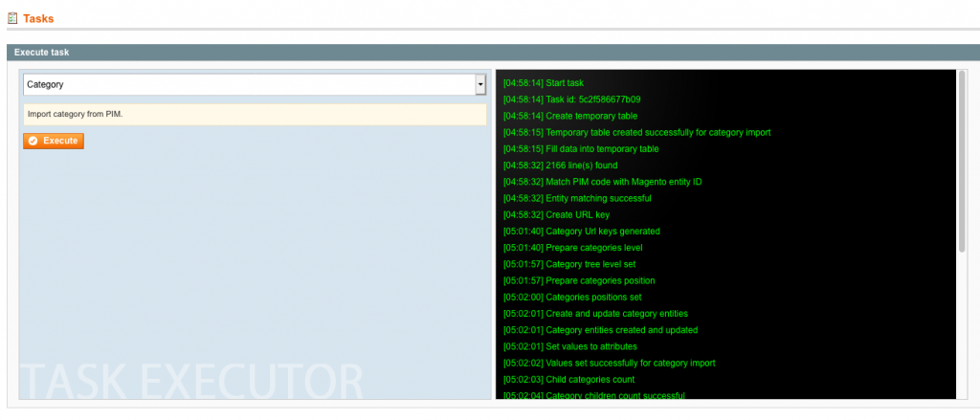Click log line "Categories positions set"
980x420 pixels.
point(572,297)
